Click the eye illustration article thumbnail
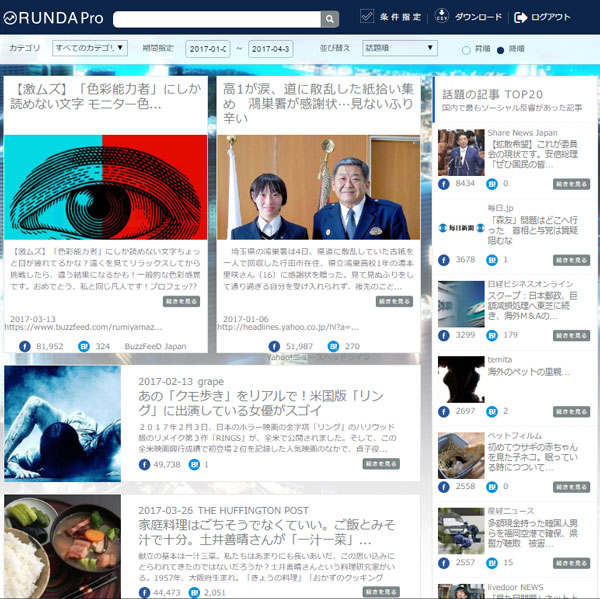 point(106,187)
